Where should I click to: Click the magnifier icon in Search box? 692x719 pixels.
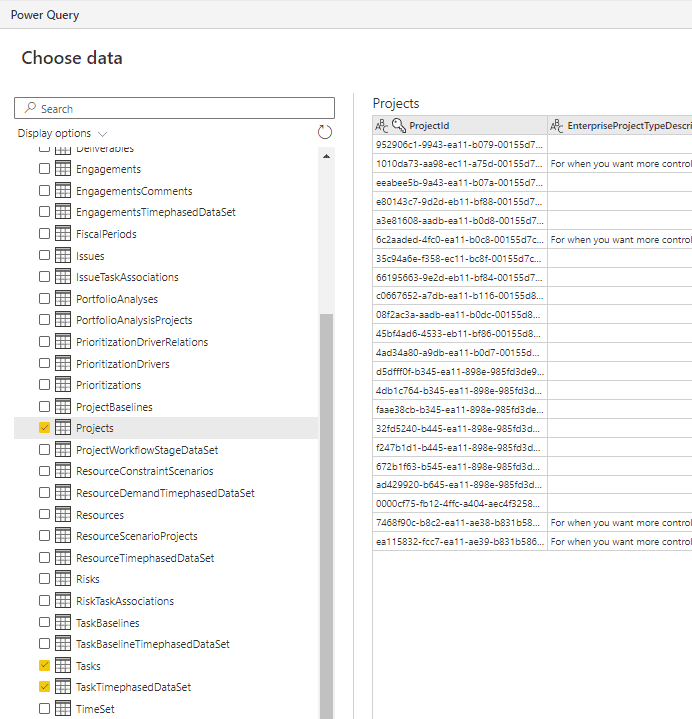tap(30, 108)
